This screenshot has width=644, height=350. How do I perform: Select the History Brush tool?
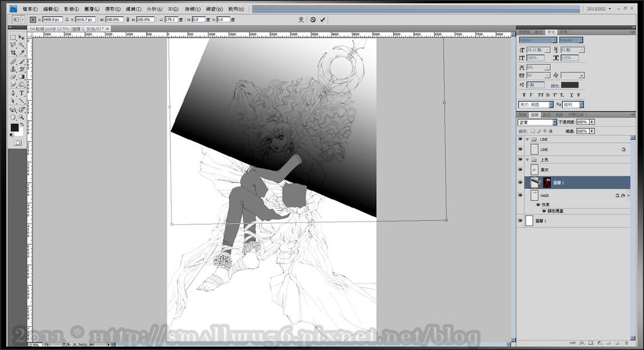coord(21,69)
